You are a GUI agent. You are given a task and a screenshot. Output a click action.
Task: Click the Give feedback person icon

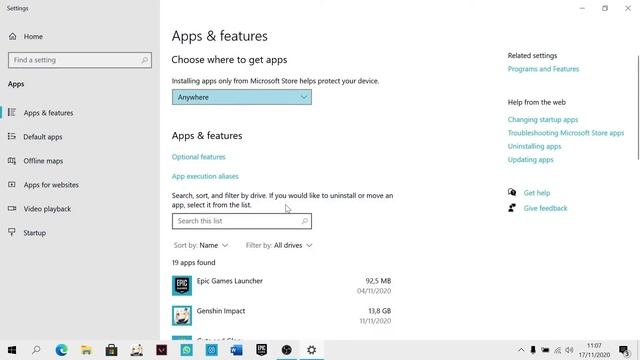click(x=512, y=208)
